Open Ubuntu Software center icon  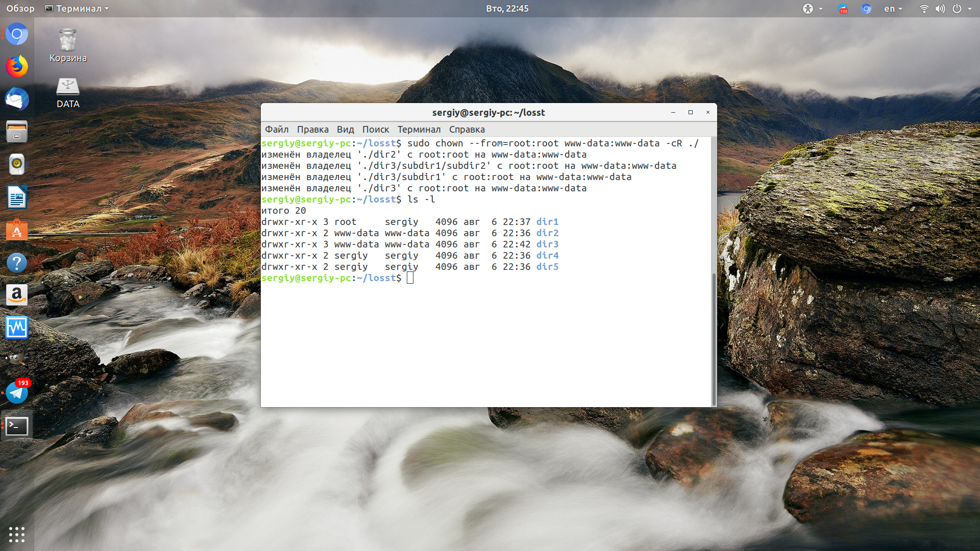pyautogui.click(x=17, y=230)
